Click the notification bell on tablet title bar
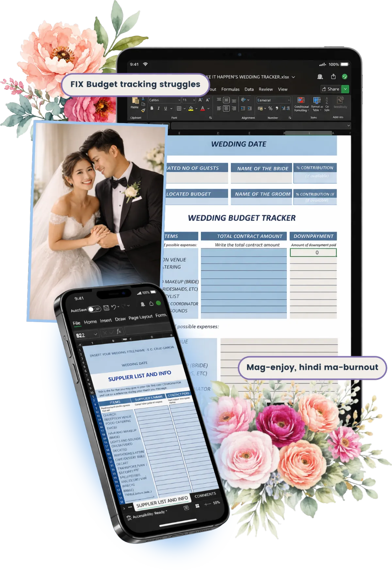This screenshot has width=392, height=575. [x=320, y=77]
